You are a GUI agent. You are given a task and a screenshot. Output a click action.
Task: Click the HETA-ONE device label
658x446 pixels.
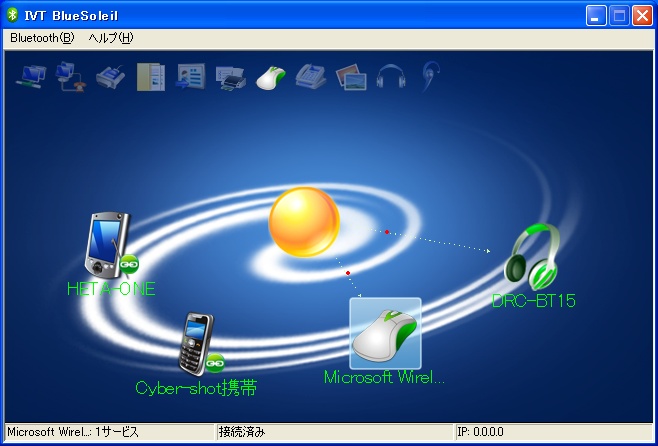(x=111, y=289)
